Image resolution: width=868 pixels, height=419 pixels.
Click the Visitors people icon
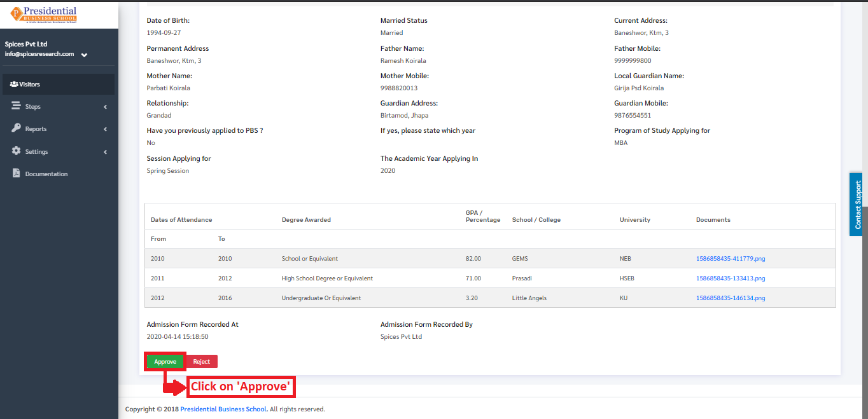pyautogui.click(x=14, y=84)
